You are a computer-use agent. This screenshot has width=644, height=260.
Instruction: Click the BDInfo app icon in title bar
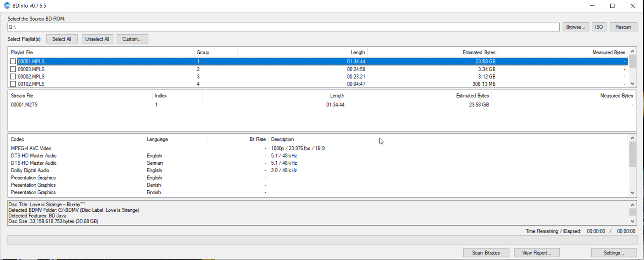point(7,6)
